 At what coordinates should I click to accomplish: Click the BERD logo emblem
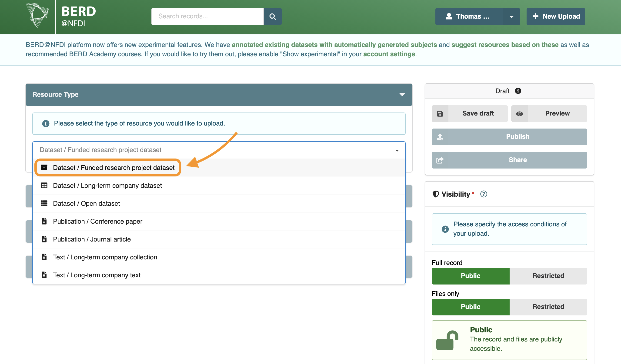pos(37,15)
